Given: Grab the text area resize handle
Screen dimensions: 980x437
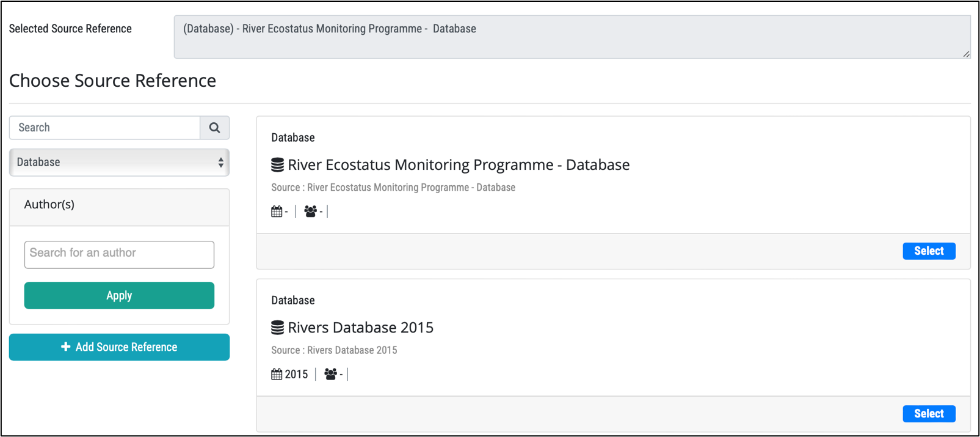Looking at the screenshot, I should (966, 54).
